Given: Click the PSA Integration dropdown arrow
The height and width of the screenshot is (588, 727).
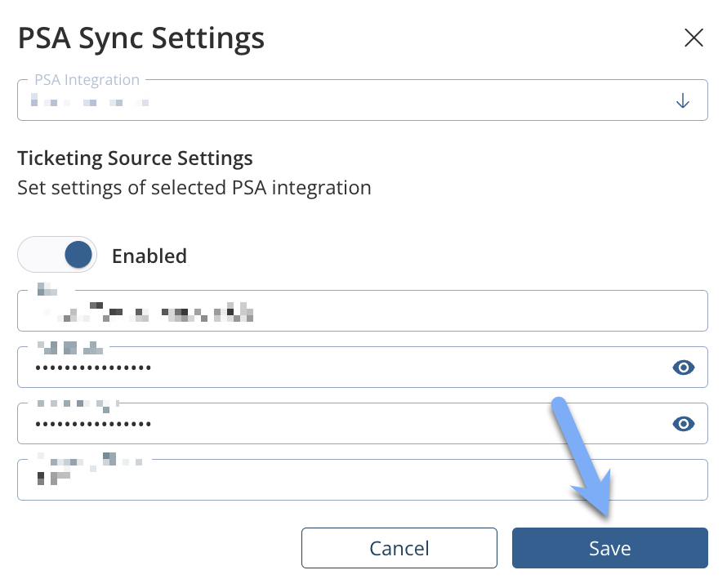Looking at the screenshot, I should coord(683,100).
